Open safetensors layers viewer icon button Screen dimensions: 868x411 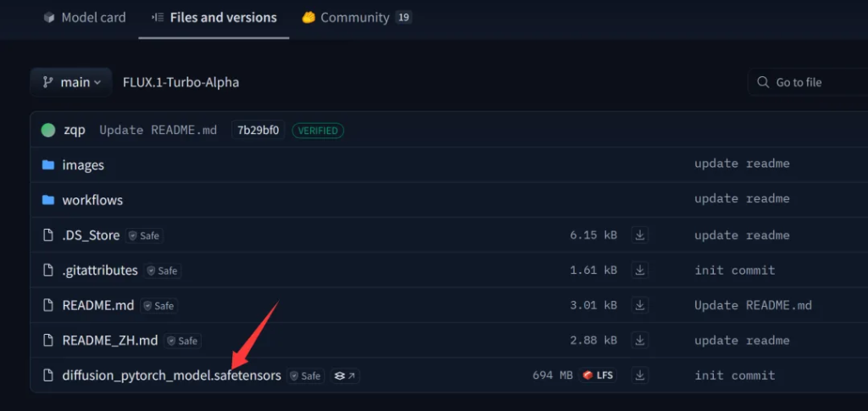pos(345,376)
